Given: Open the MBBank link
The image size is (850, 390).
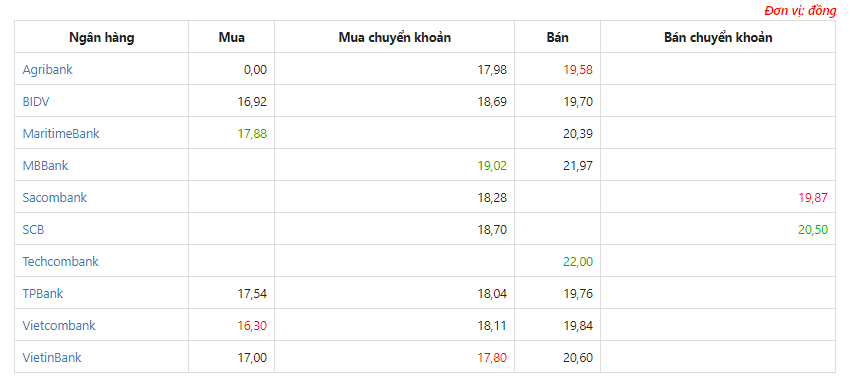Looking at the screenshot, I should pos(45,165).
